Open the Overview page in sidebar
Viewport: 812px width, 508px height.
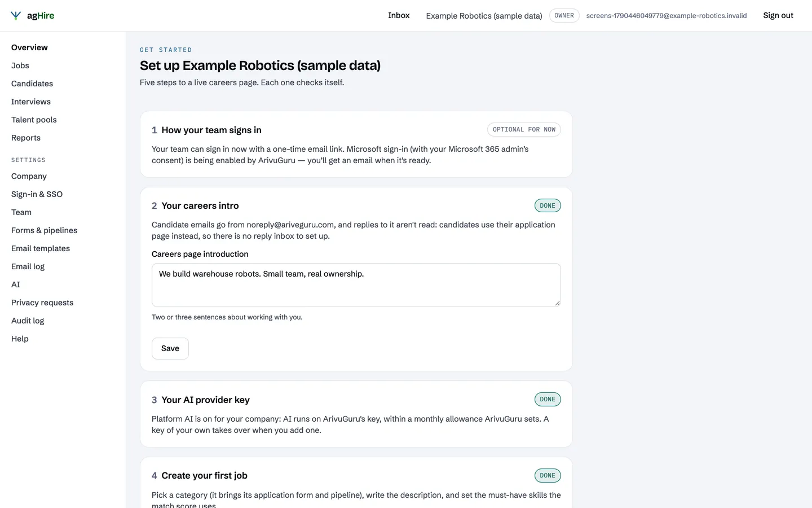point(29,47)
